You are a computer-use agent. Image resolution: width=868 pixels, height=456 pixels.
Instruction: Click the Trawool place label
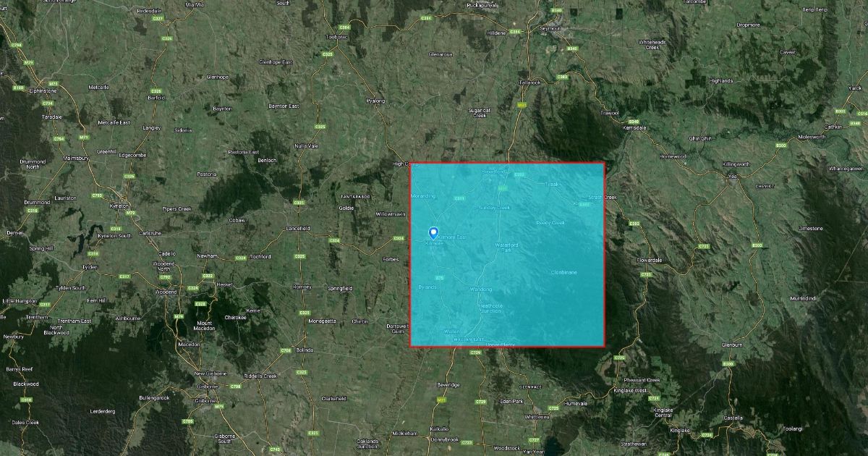(x=609, y=112)
